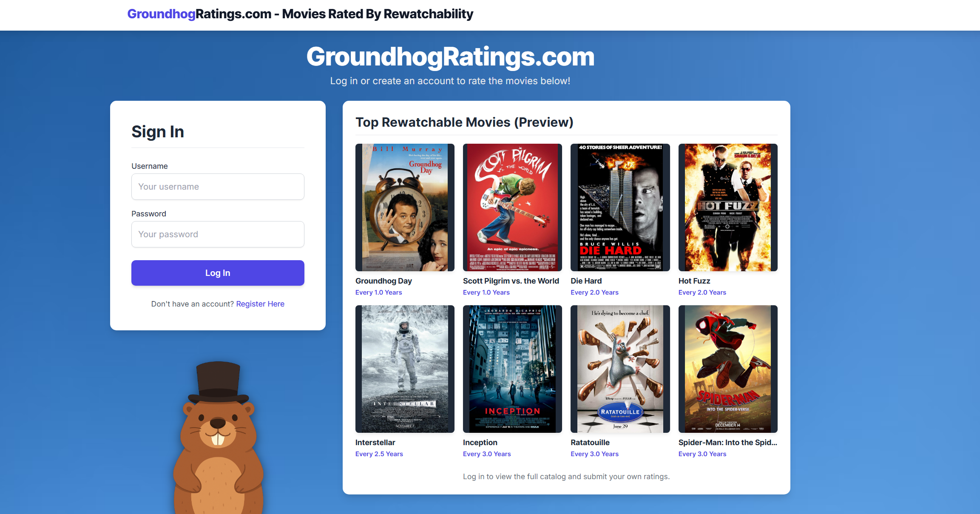Select the Groundhog Day movie poster
The height and width of the screenshot is (514, 980).
[x=405, y=207]
